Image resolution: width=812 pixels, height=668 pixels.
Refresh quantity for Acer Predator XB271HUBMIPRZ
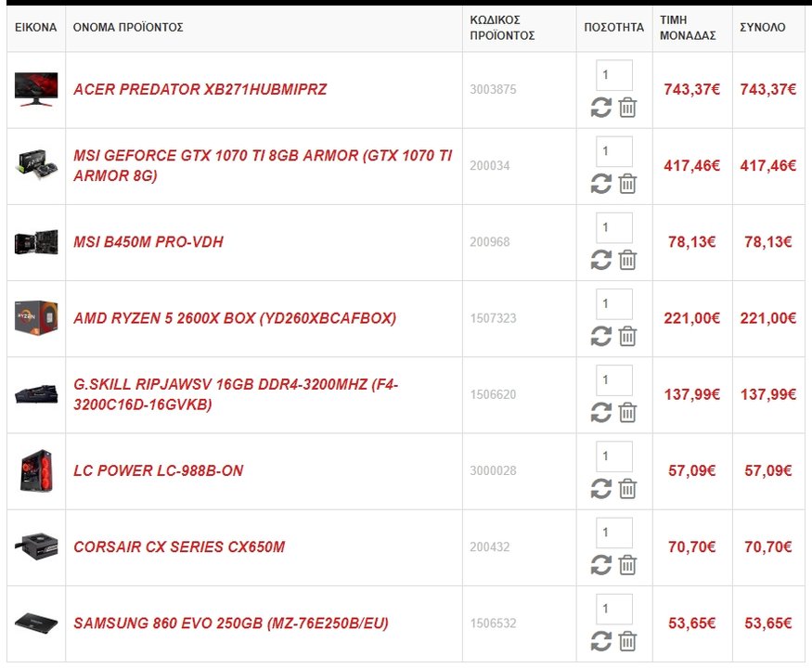pyautogui.click(x=600, y=108)
